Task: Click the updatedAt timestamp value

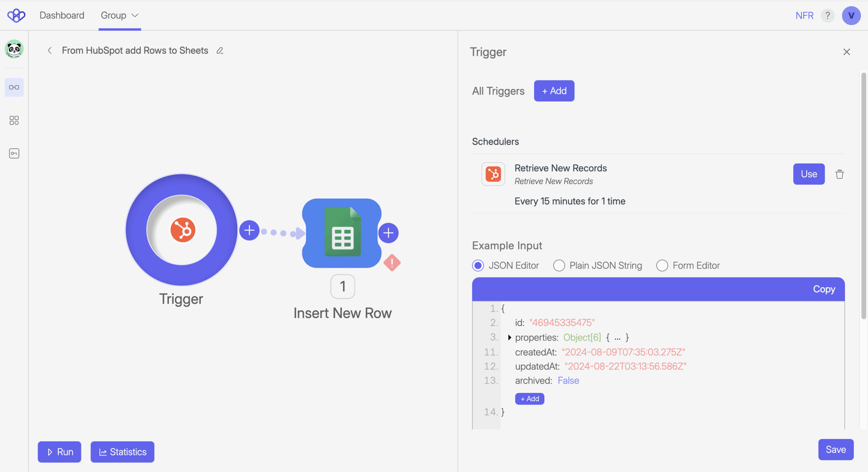Action: (x=625, y=366)
